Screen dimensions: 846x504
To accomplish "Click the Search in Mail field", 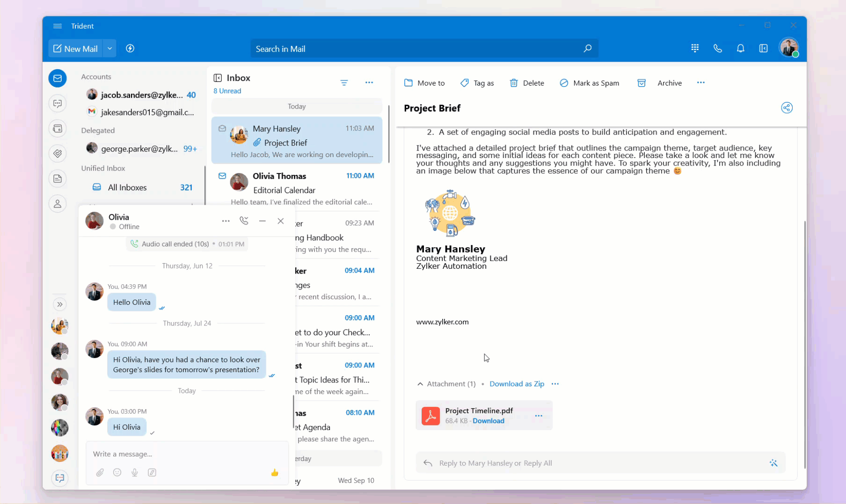I will (x=424, y=49).
